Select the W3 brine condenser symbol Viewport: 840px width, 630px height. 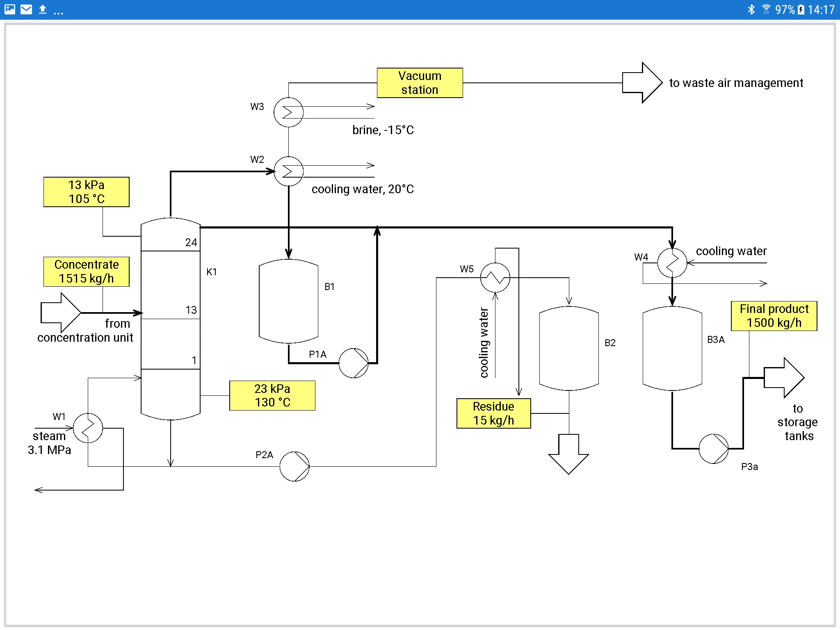click(x=289, y=112)
